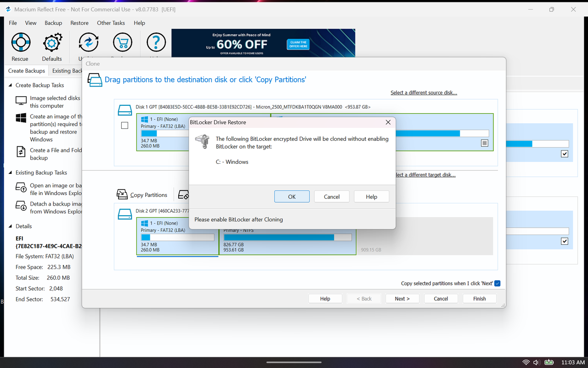Toggle the checkbox on Disk 1's large partition
The image size is (588, 368).
(x=484, y=143)
